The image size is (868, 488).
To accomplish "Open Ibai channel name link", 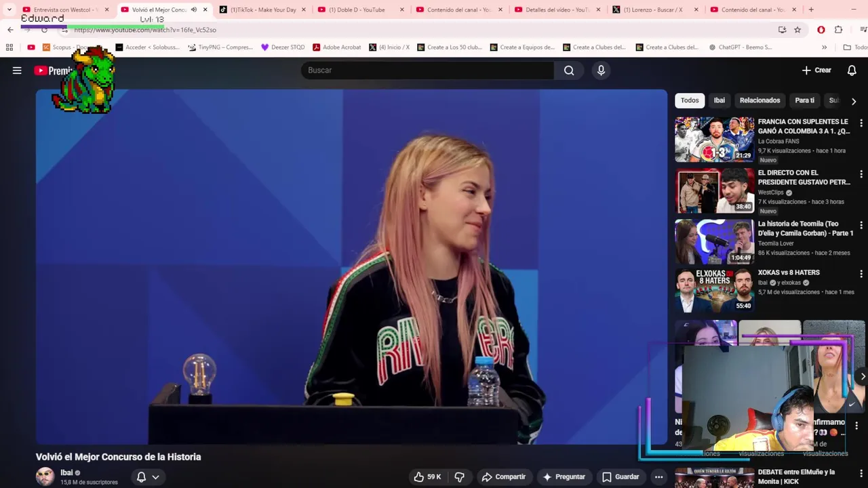I will click(66, 472).
